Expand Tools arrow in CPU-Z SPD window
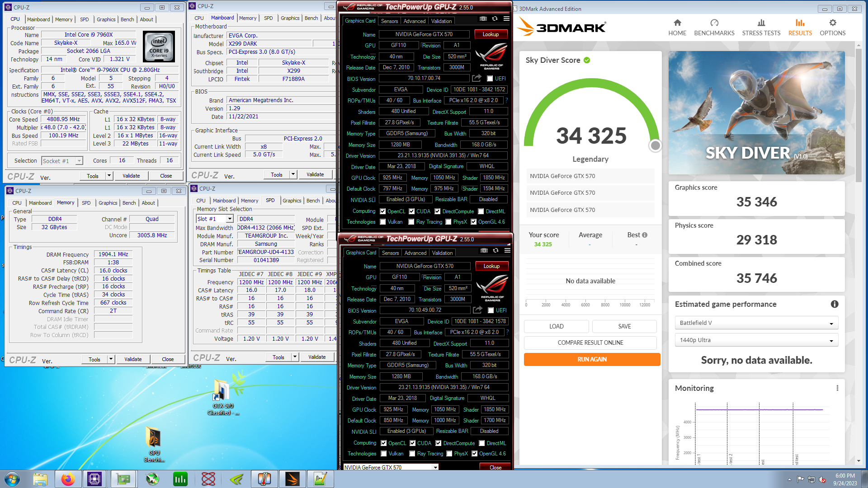The image size is (868, 488). (x=295, y=357)
